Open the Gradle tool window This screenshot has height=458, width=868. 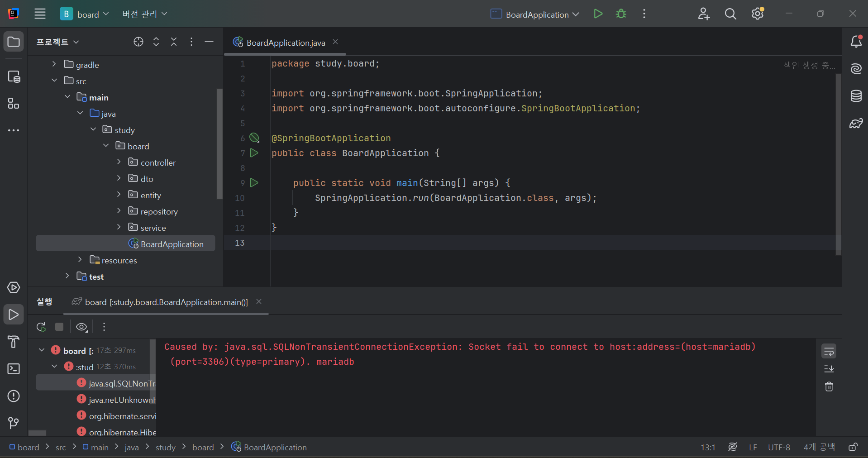pyautogui.click(x=856, y=124)
